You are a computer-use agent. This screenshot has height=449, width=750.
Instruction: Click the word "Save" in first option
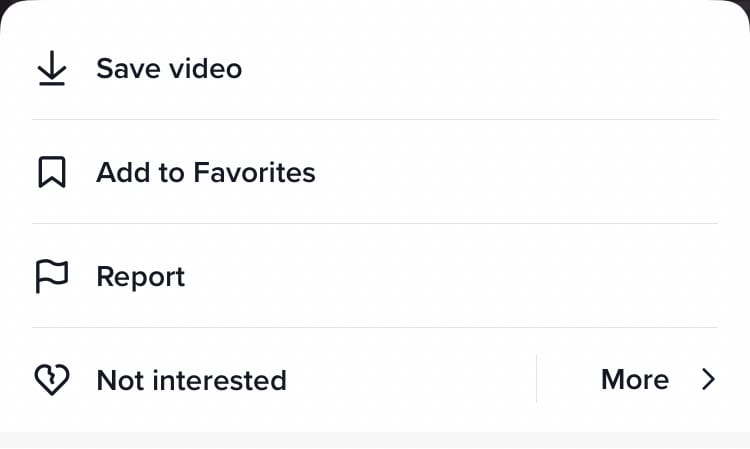coord(126,69)
